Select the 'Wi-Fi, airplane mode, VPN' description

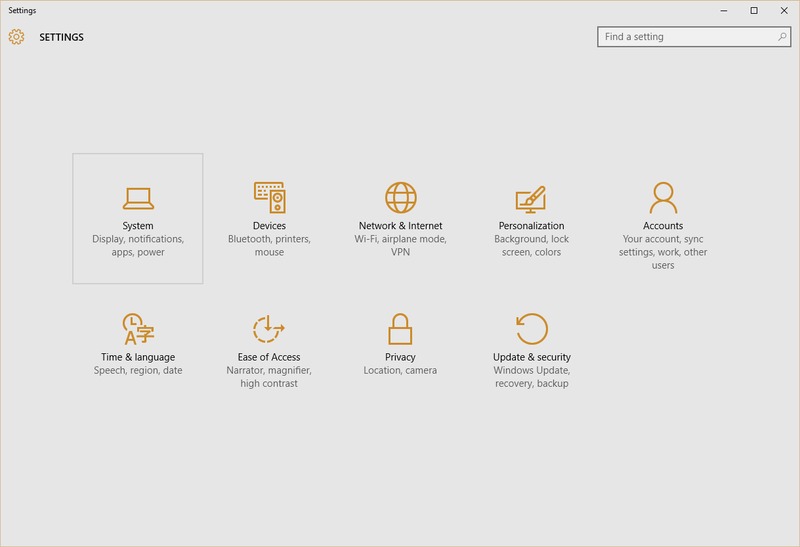tap(400, 246)
